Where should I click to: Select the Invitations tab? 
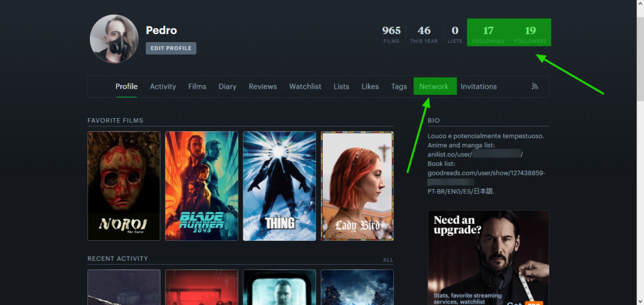(x=479, y=87)
